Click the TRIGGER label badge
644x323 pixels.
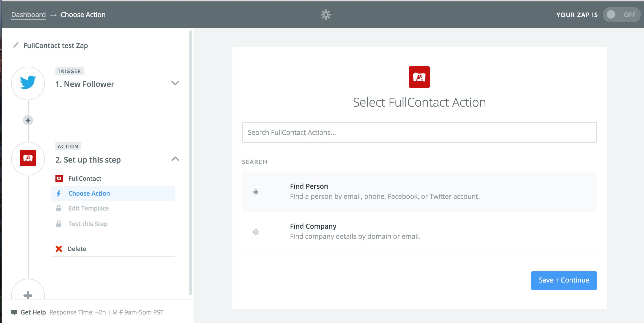pos(69,71)
